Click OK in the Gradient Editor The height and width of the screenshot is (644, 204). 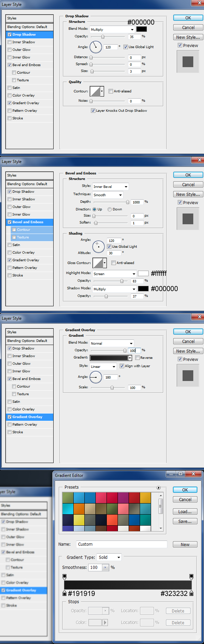pyautogui.click(x=185, y=490)
